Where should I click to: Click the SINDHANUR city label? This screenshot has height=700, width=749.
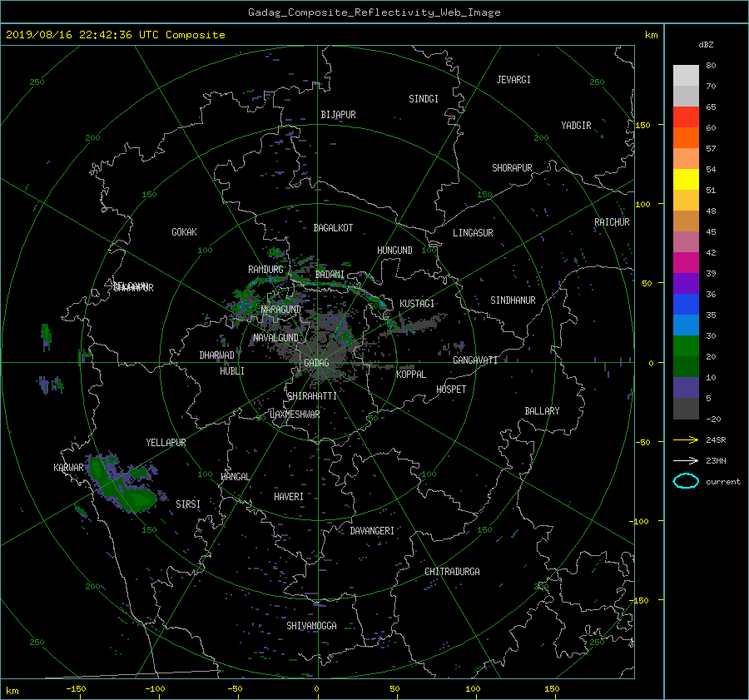coord(513,300)
